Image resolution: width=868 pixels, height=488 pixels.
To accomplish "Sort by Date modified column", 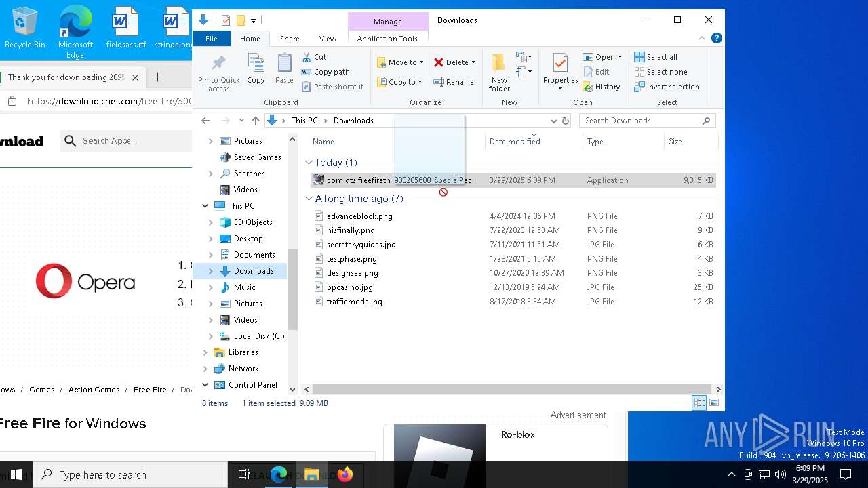I will pos(515,142).
